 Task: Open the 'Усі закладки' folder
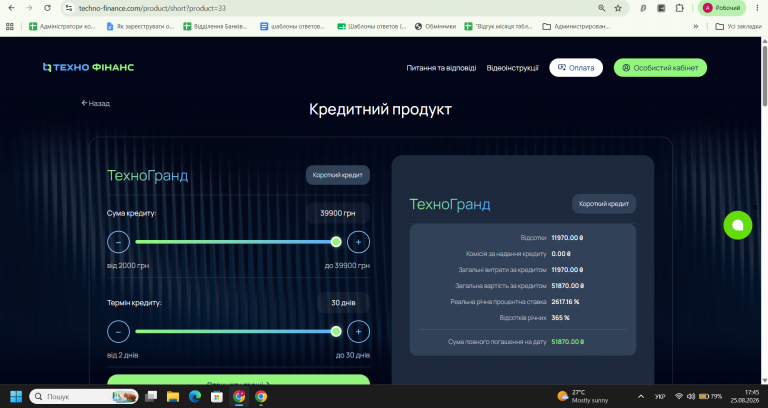(739, 26)
